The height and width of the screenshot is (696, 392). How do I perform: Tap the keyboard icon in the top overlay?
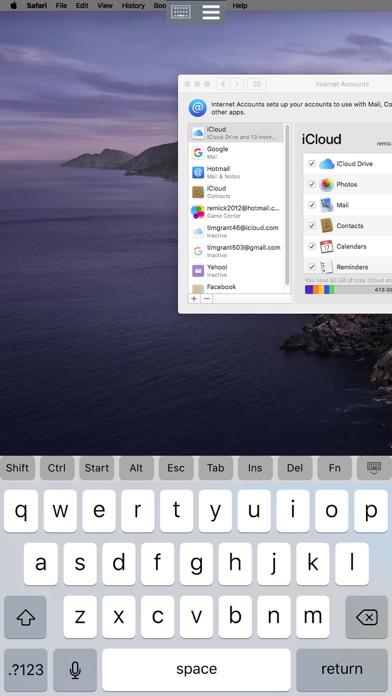pos(181,12)
